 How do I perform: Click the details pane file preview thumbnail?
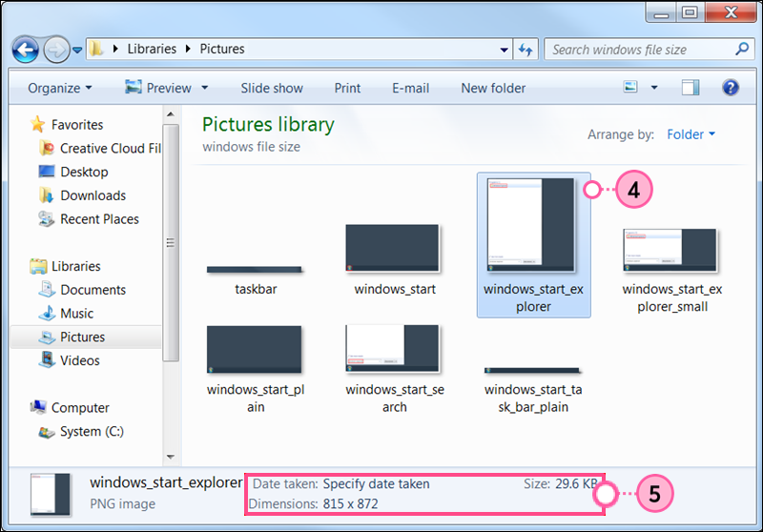51,494
